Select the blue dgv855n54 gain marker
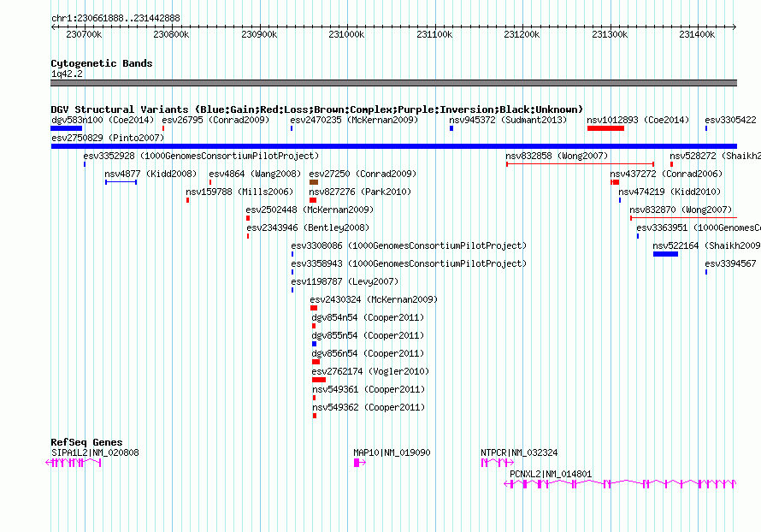 [x=314, y=344]
